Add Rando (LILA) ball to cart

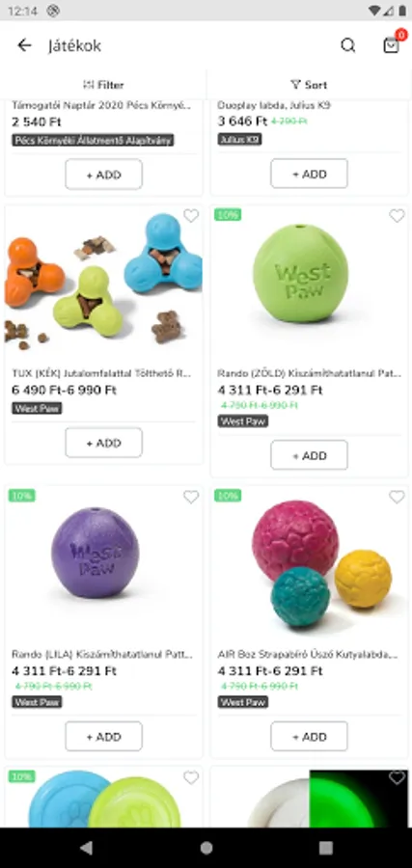(103, 737)
